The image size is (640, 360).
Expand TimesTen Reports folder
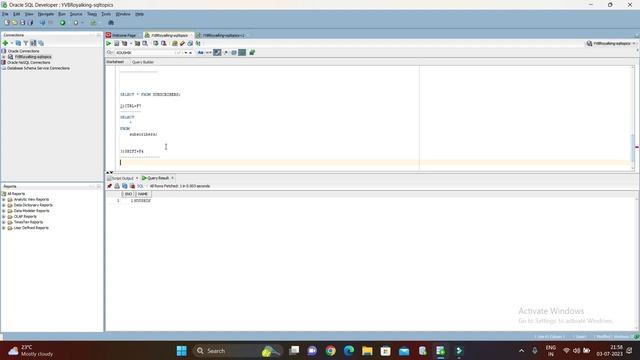4,222
